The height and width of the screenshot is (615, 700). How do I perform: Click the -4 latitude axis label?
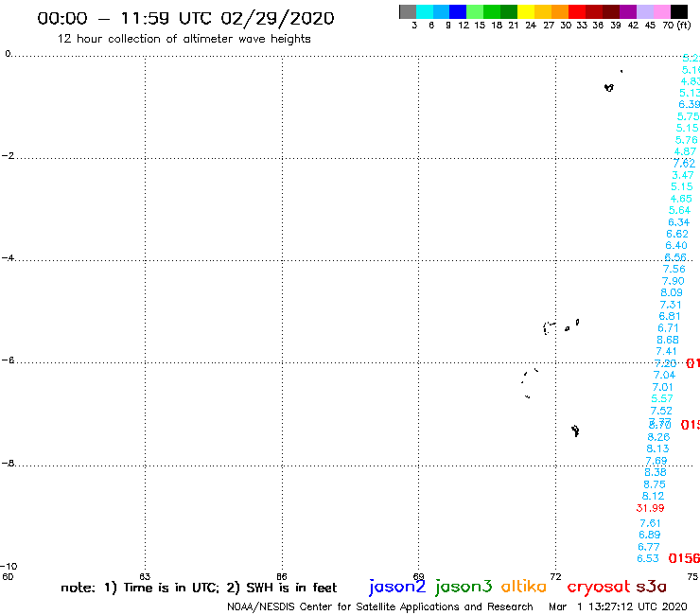click(8, 258)
